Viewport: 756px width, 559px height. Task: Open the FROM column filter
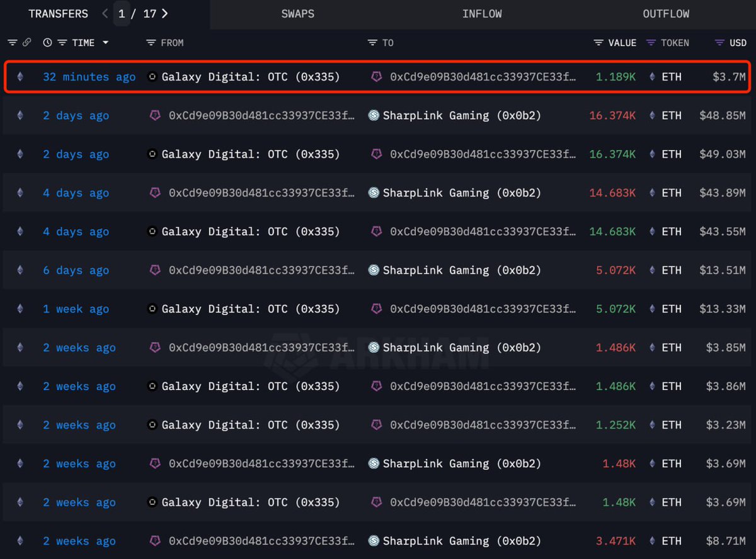point(151,43)
